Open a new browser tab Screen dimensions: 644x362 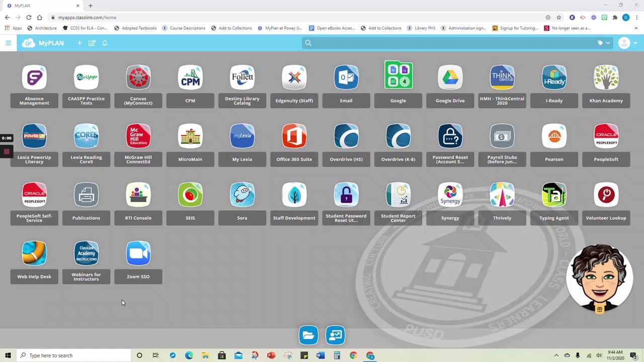91,6
